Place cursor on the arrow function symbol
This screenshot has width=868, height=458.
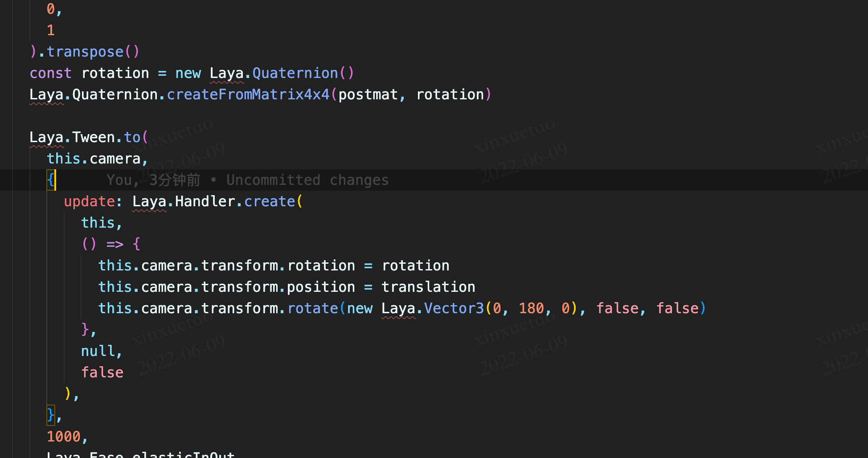pos(115,244)
